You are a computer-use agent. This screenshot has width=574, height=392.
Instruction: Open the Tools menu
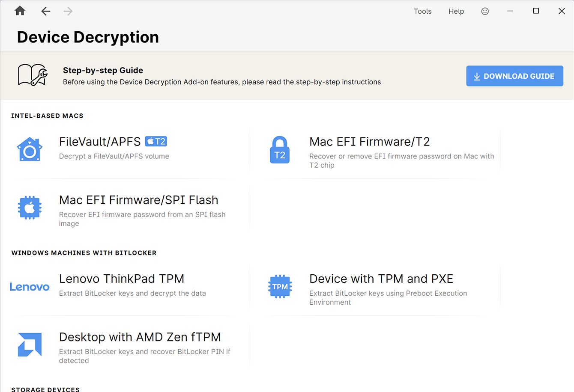point(422,11)
